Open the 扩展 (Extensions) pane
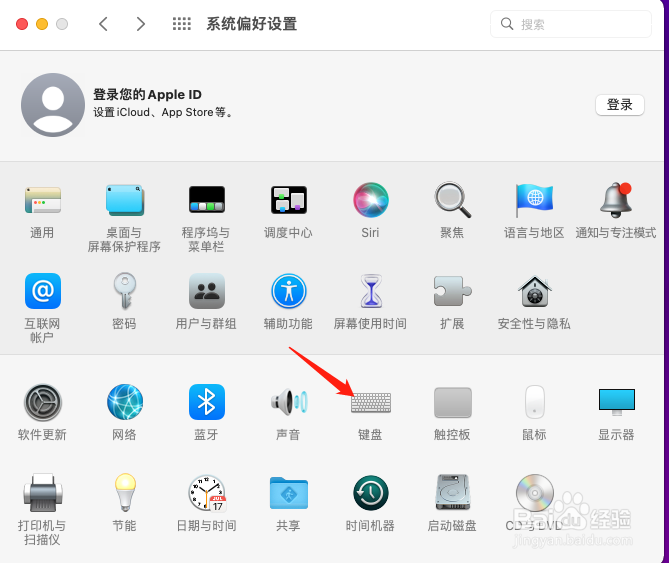The image size is (669, 563). point(452,291)
